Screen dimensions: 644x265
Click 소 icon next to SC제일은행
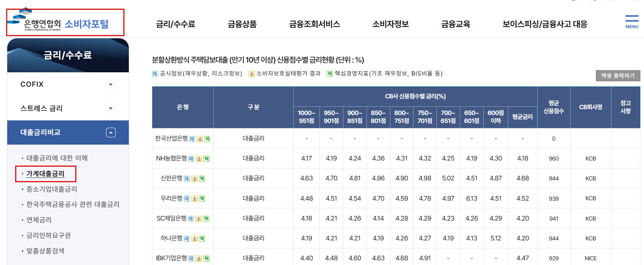point(198,219)
